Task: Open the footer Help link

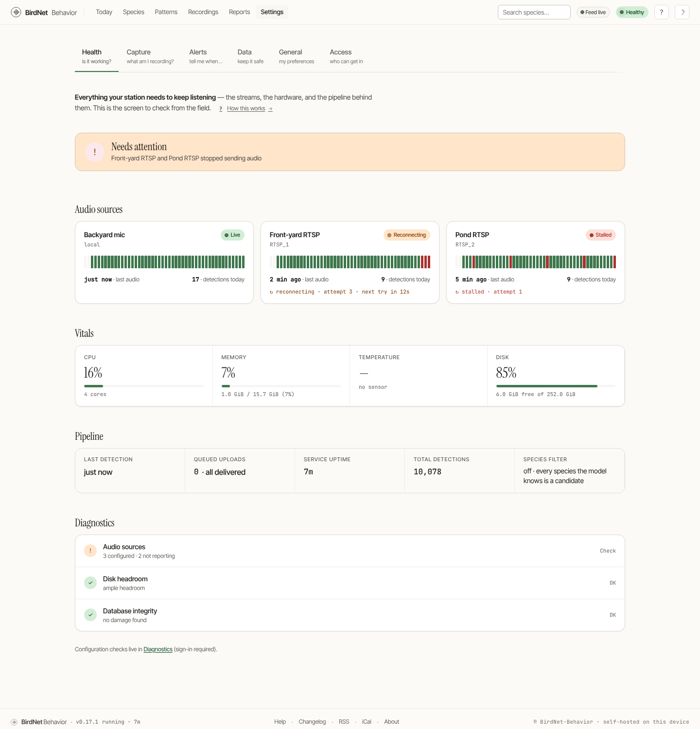Action: click(280, 722)
